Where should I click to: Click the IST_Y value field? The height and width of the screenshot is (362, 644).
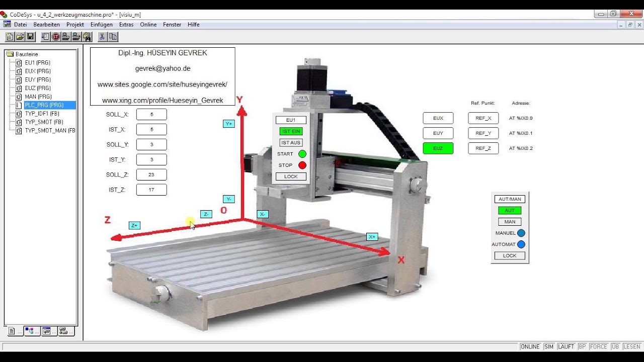click(x=151, y=159)
